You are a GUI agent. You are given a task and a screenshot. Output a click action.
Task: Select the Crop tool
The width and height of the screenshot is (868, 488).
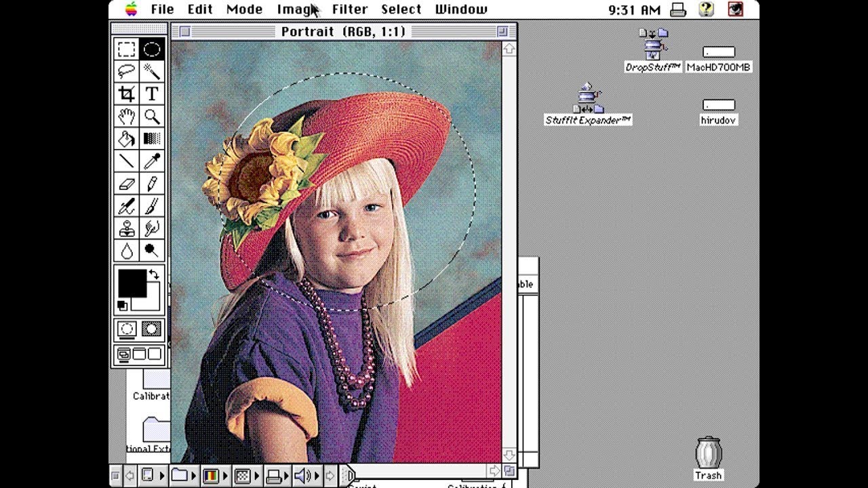click(x=127, y=94)
